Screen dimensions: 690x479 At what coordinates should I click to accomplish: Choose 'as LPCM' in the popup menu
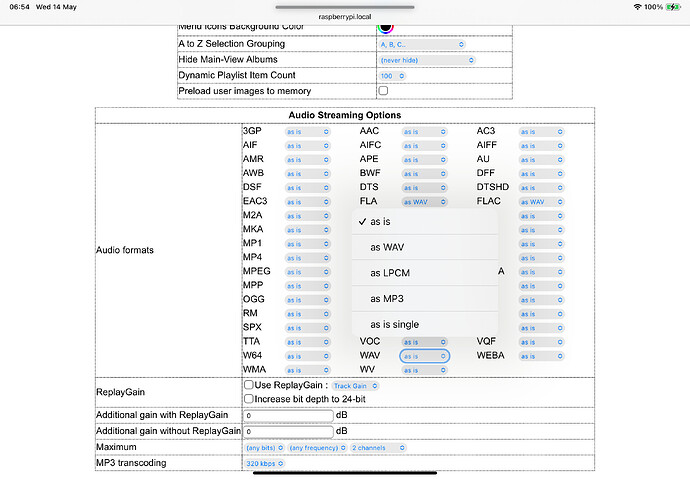pos(425,273)
